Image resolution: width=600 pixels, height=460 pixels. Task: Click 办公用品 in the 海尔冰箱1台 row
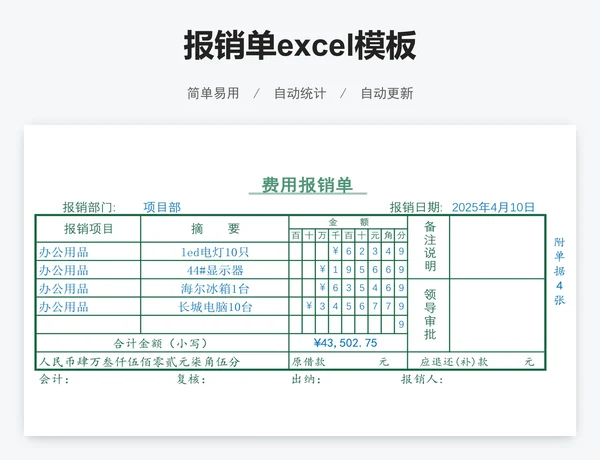coord(64,289)
